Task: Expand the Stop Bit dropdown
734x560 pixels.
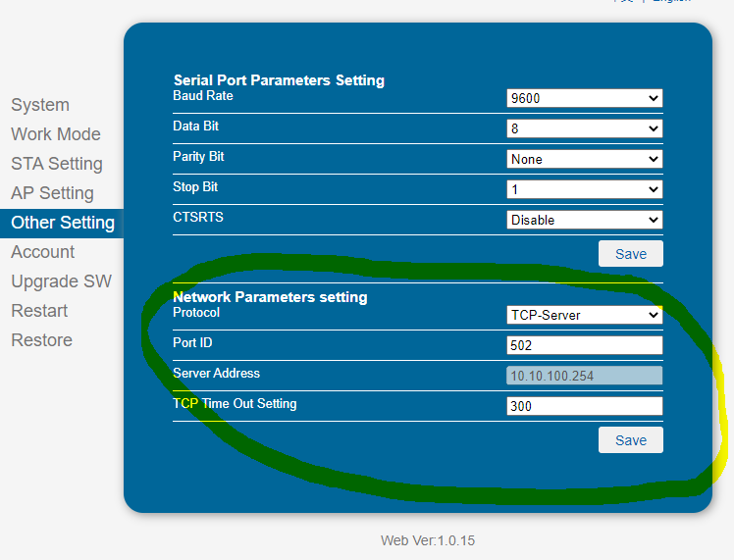Action: tap(584, 189)
